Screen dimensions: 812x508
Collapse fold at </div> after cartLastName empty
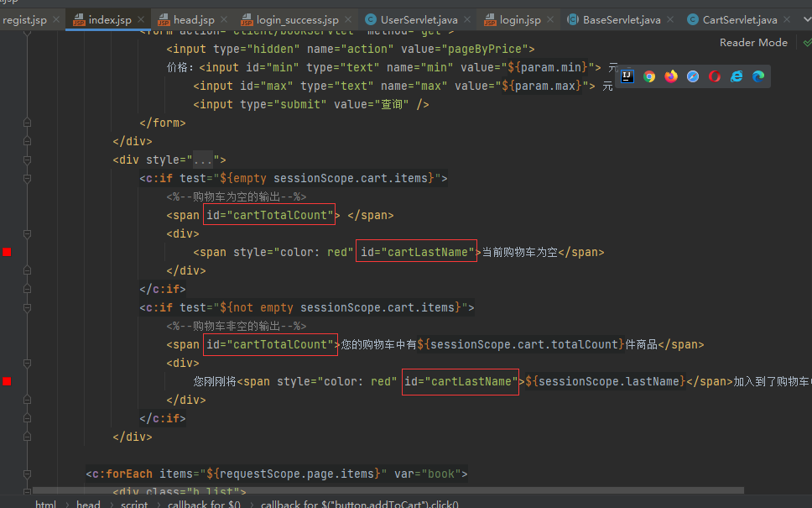[x=27, y=270]
